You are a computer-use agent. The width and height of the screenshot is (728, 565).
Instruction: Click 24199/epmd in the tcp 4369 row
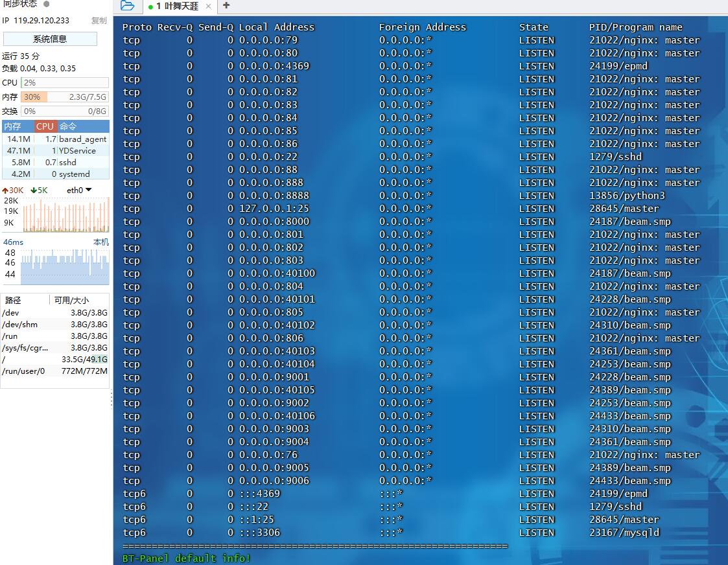[x=618, y=66]
